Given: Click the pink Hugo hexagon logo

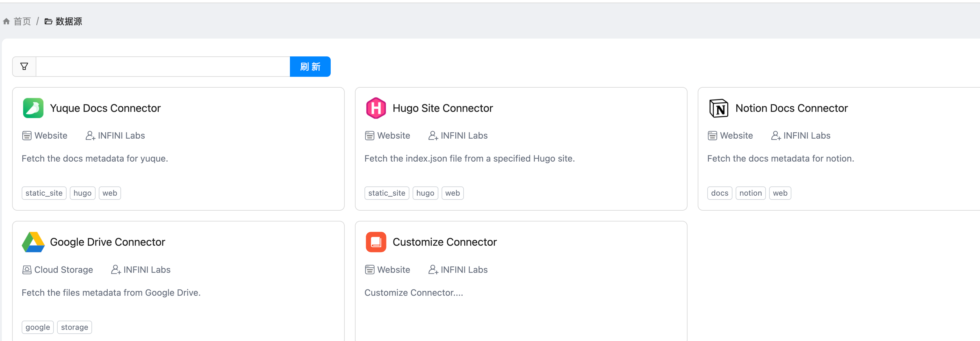Looking at the screenshot, I should 376,108.
